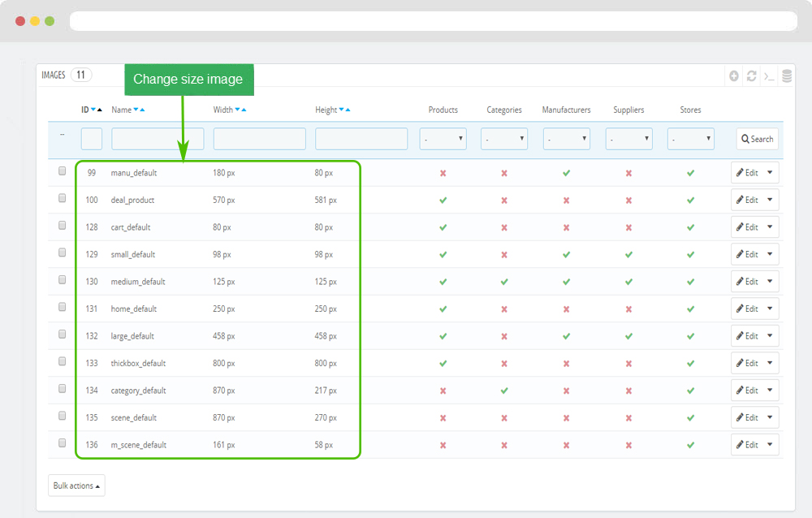Select checkbox for medium_default row
Screen dimensions: 812x518
pos(63,280)
